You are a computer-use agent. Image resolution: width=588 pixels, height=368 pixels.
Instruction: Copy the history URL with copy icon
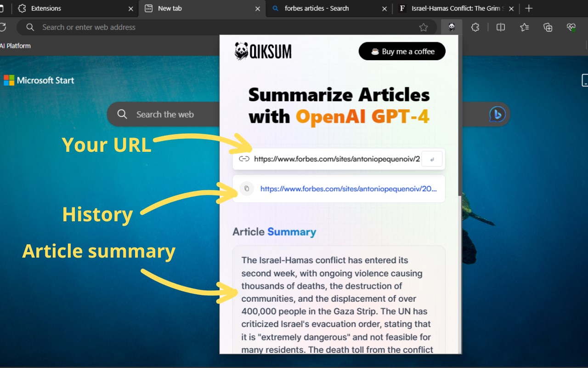click(x=247, y=188)
